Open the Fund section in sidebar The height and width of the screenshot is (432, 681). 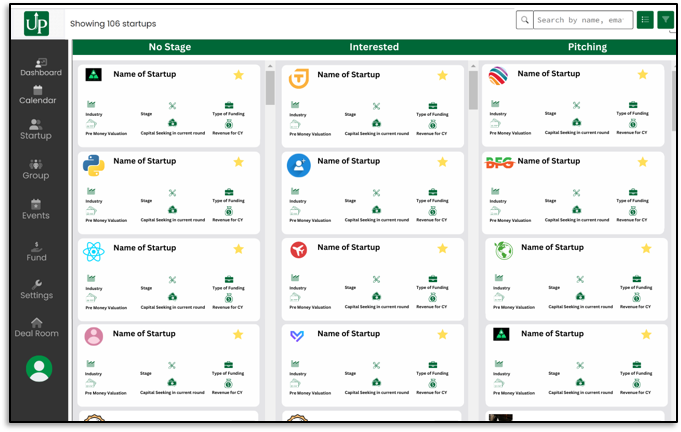(x=36, y=252)
